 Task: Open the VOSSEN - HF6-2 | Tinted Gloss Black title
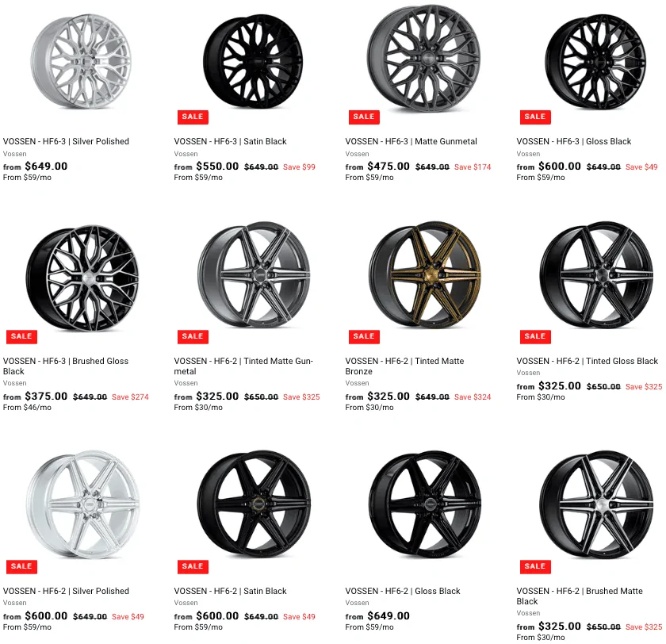point(587,361)
